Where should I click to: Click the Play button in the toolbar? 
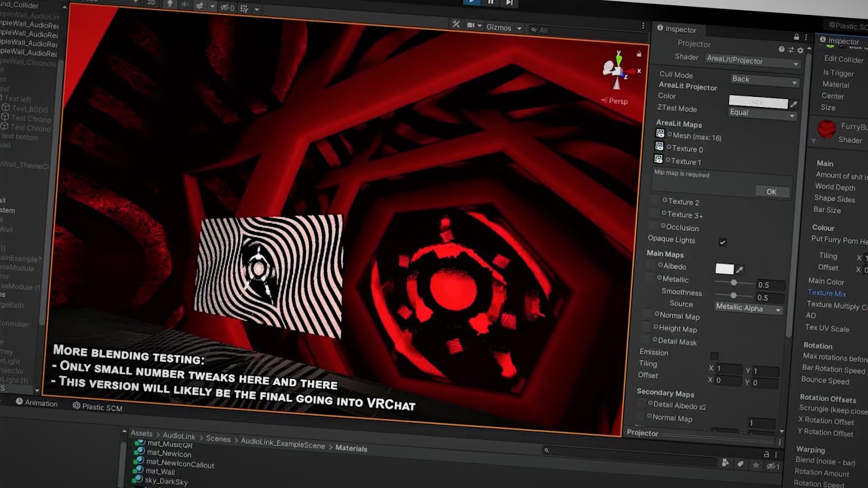click(x=472, y=2)
